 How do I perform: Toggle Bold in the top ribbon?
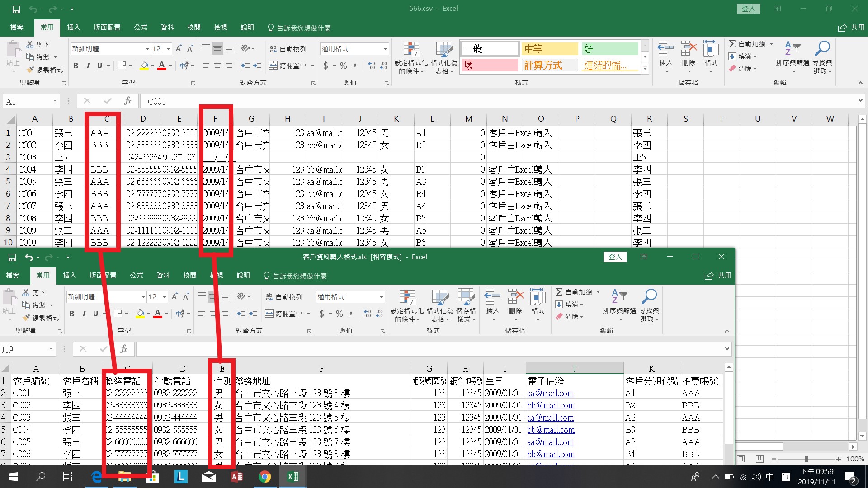[76, 66]
